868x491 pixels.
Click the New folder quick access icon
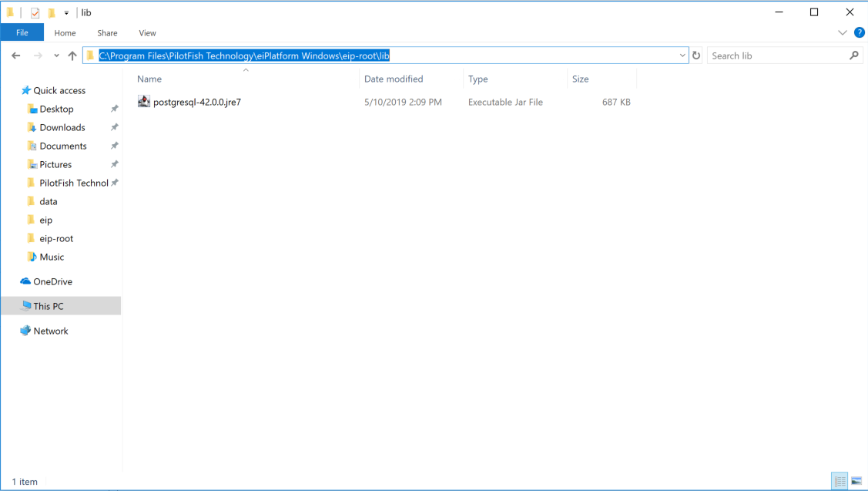(52, 12)
